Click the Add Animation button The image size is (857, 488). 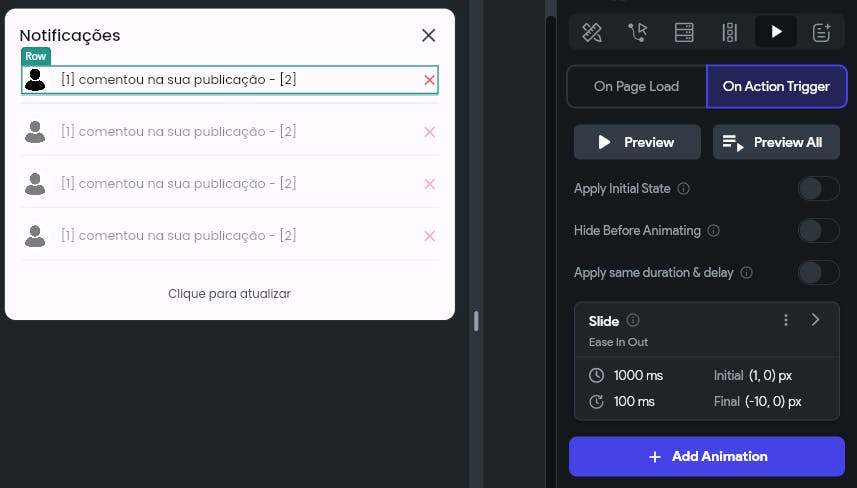click(707, 457)
